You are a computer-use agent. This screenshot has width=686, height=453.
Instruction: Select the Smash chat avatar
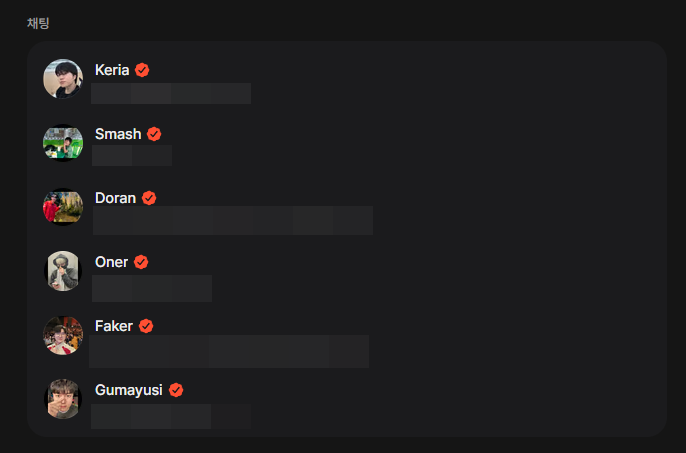(x=63, y=143)
